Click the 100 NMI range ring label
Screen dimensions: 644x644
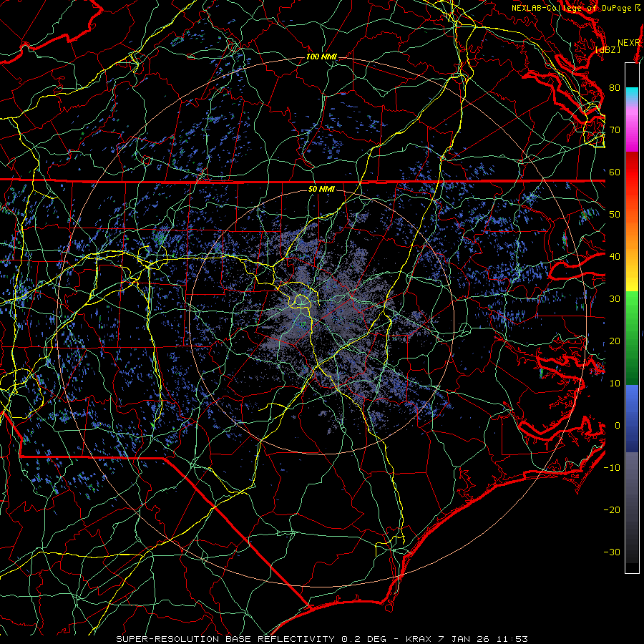click(x=321, y=57)
